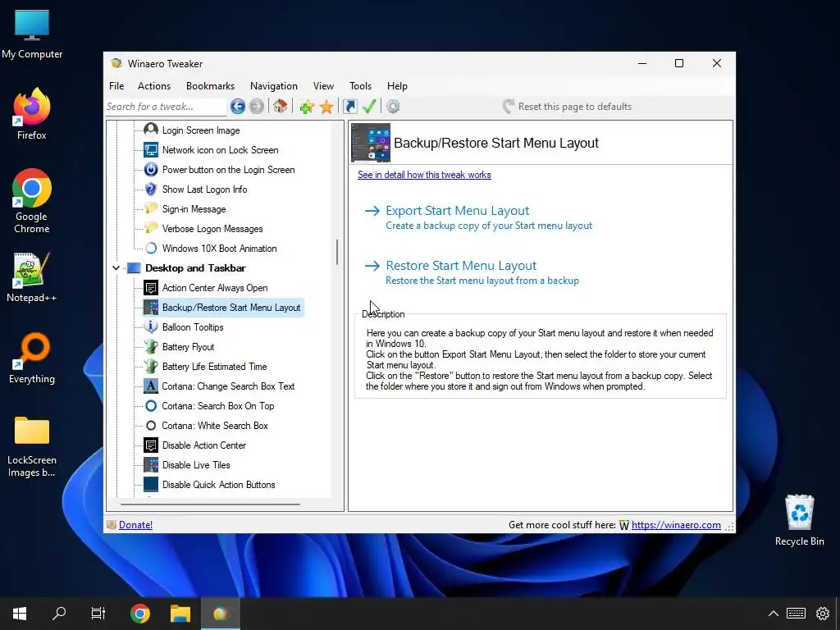Open the https://winaero.com link
The height and width of the screenshot is (630, 840).
[676, 525]
